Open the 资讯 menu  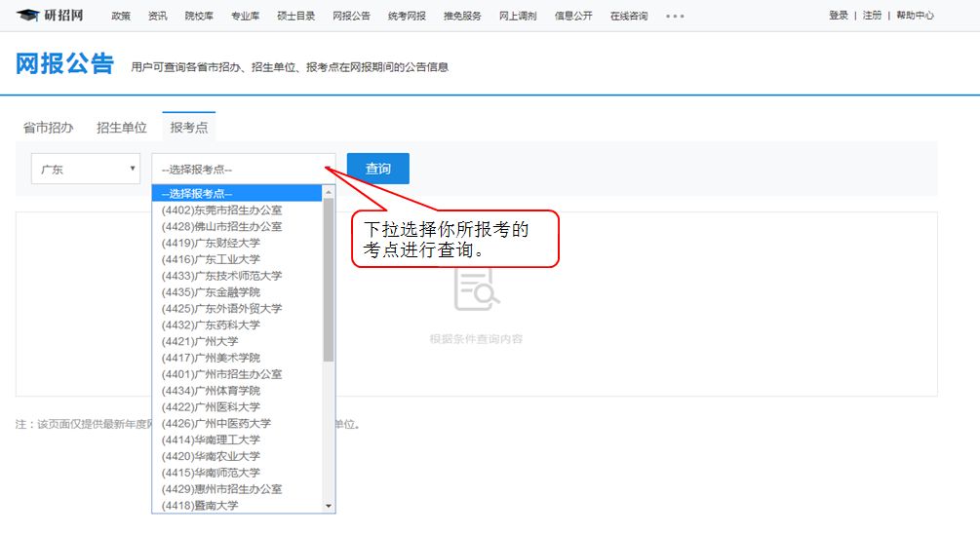pyautogui.click(x=158, y=16)
